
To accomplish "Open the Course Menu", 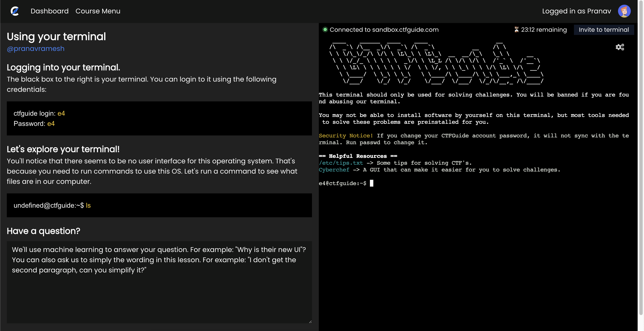I will (98, 11).
